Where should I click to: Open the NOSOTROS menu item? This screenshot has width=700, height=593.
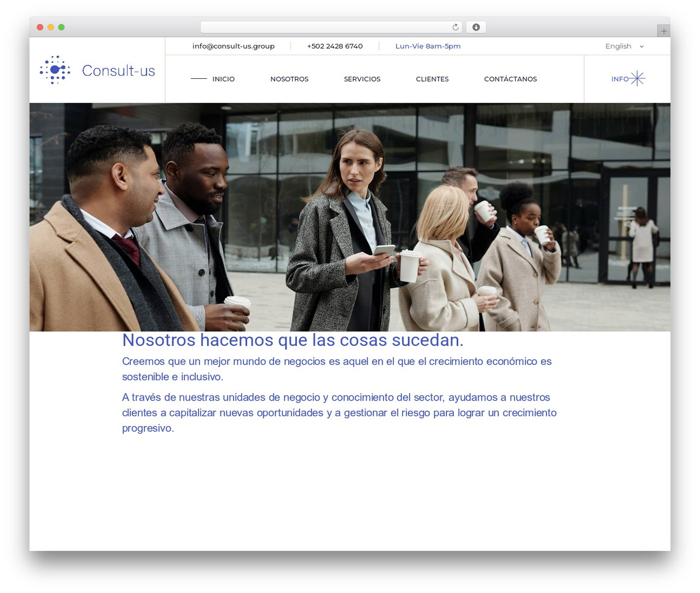pyautogui.click(x=289, y=79)
